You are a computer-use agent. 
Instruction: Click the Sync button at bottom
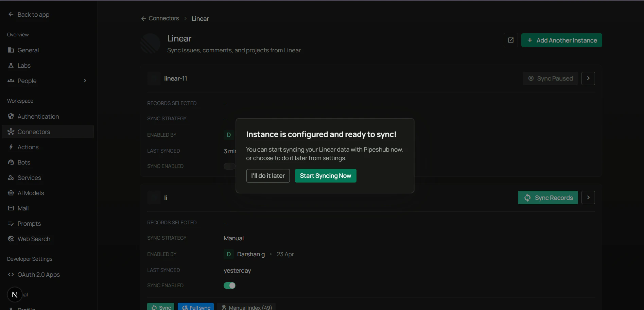(161, 307)
